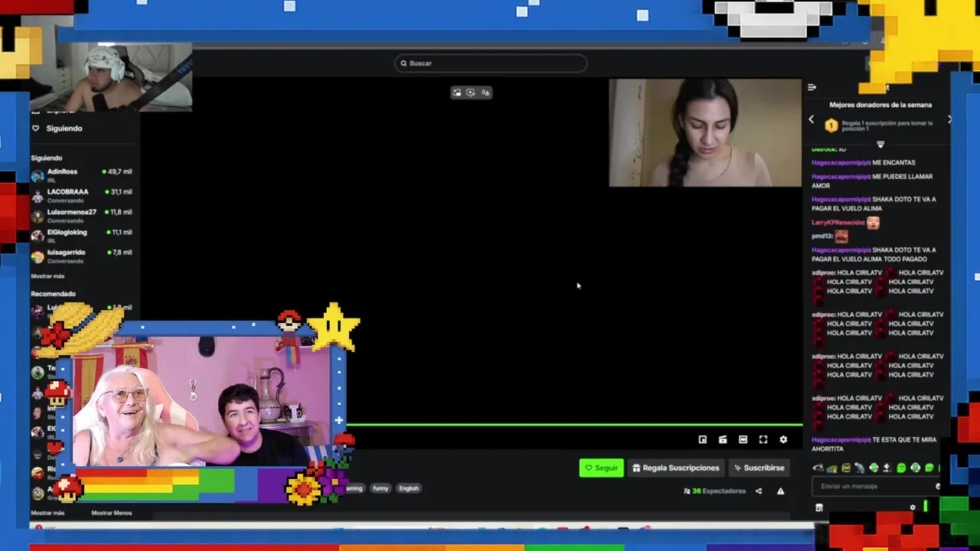Collapse the chat panel with the arrow icon
This screenshot has width=980, height=551.
812,86
